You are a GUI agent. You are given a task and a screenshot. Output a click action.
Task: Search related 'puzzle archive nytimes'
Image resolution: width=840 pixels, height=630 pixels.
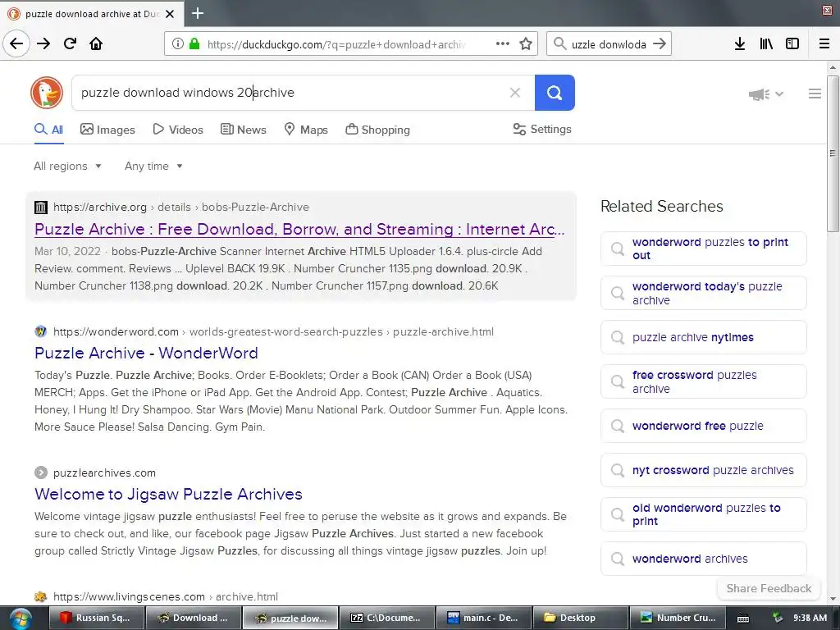tap(703, 337)
